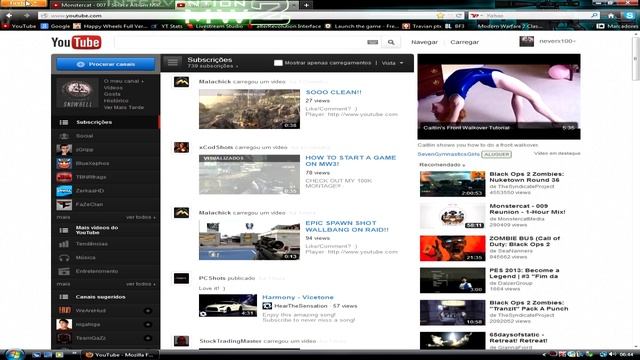640x360 pixels.
Task: Open the Navegar link
Action: pyautogui.click(x=424, y=42)
